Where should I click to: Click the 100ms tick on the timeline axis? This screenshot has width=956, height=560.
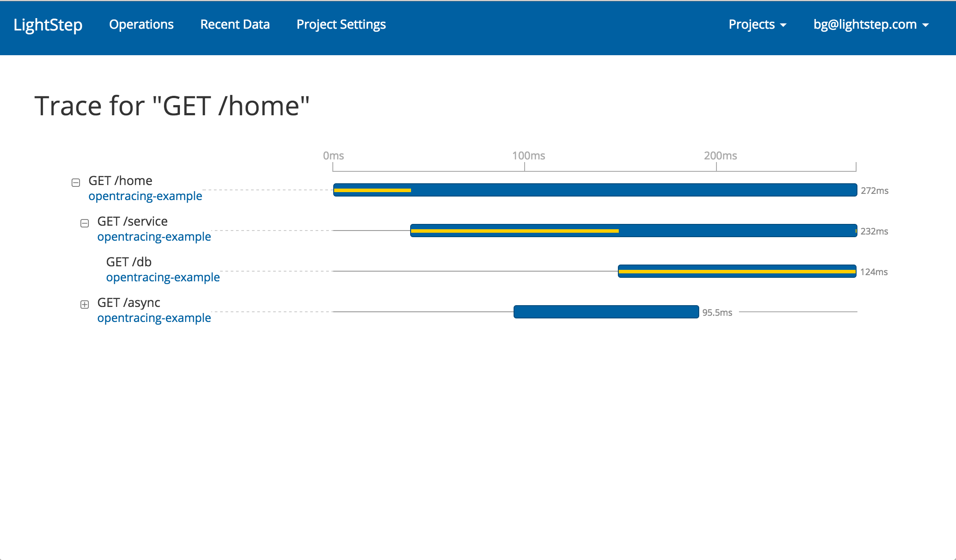[x=528, y=156]
